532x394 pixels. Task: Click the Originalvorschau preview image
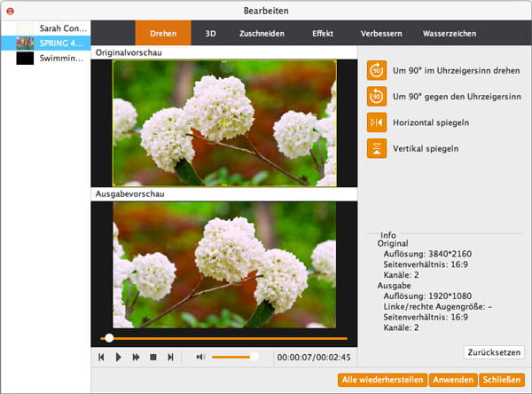point(224,123)
